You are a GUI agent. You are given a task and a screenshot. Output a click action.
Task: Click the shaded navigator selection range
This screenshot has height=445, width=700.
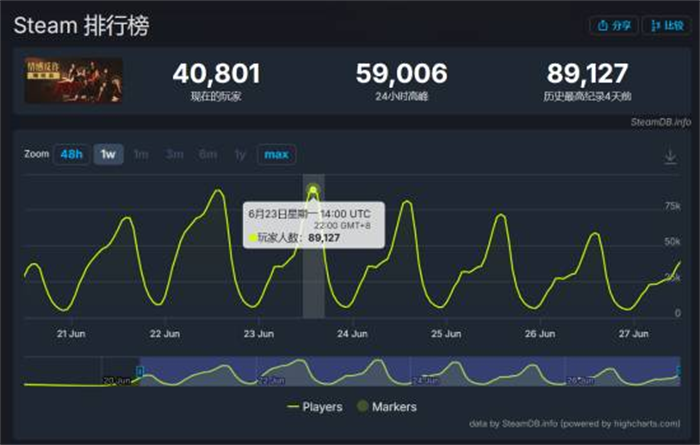coord(410,371)
